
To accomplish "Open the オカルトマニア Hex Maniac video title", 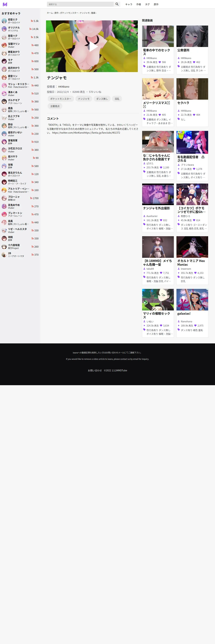I will [191, 262].
